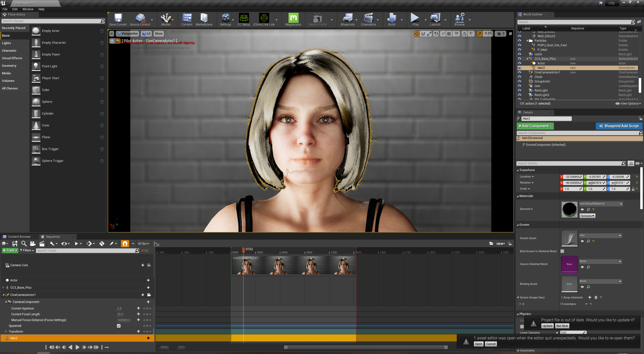The height and width of the screenshot is (354, 644).
Task: Toggle the Sequencer auto-key orange button
Action: coord(125,244)
